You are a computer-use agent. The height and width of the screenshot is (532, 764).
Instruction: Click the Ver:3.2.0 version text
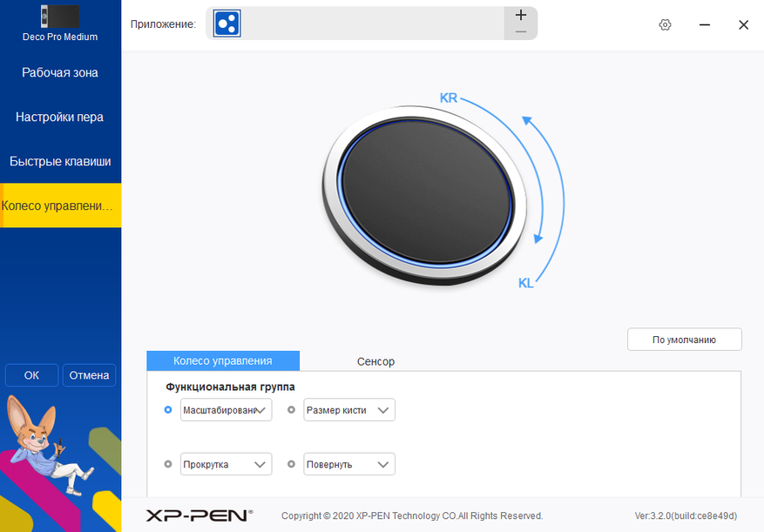(686, 515)
